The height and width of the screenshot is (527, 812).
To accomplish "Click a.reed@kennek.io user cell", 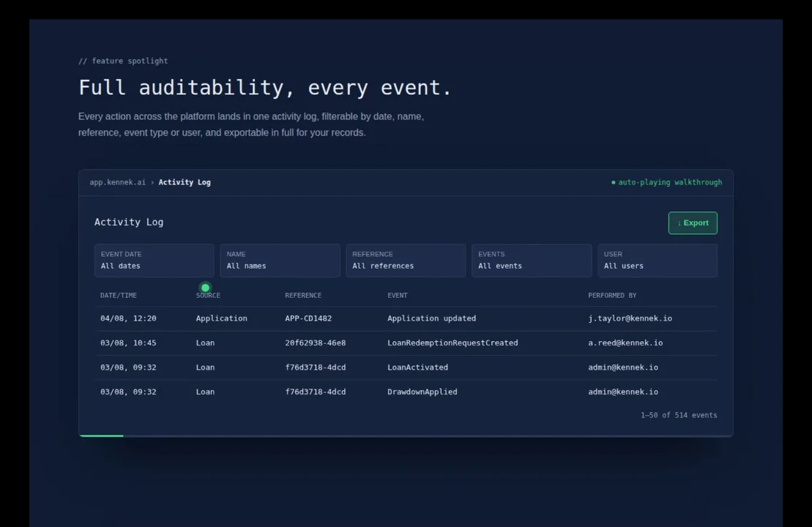I will pyautogui.click(x=625, y=343).
